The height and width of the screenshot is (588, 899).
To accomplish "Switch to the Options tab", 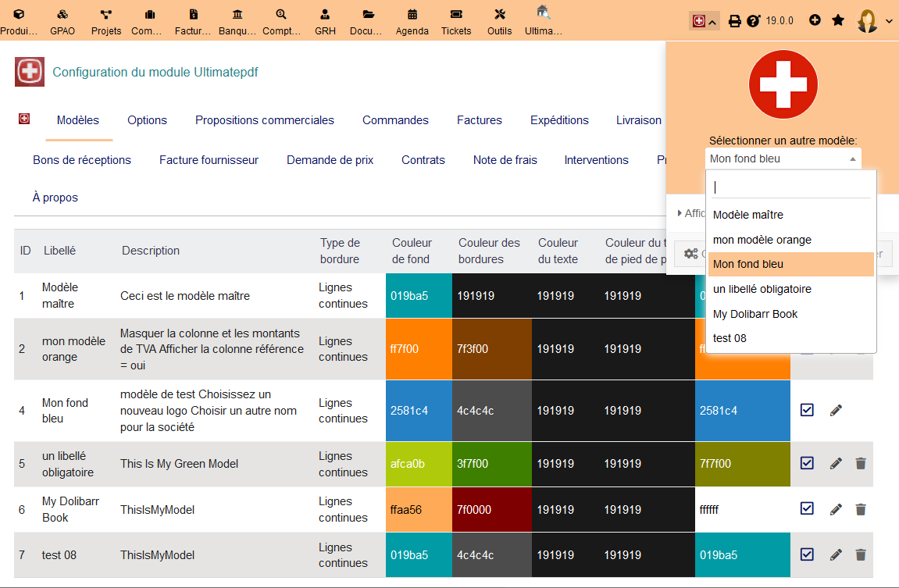I will click(147, 120).
